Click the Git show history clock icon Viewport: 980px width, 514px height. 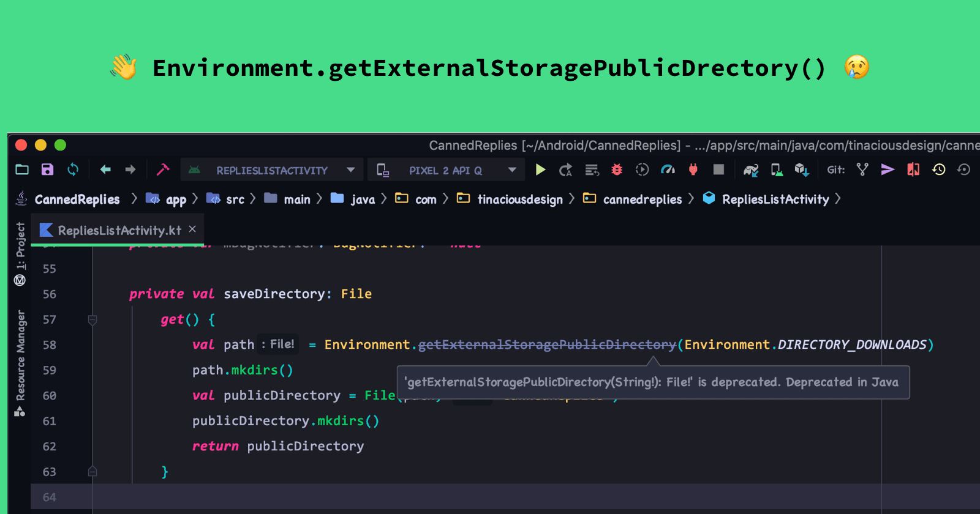point(938,169)
